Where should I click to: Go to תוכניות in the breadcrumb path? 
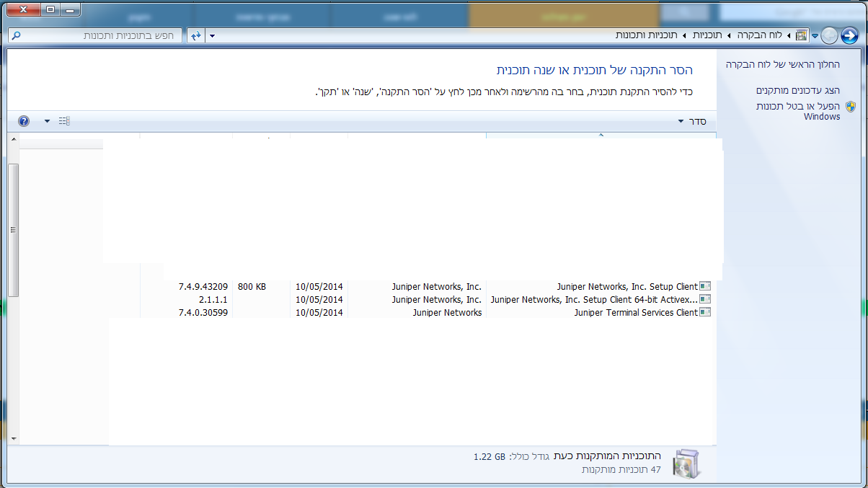coord(709,35)
